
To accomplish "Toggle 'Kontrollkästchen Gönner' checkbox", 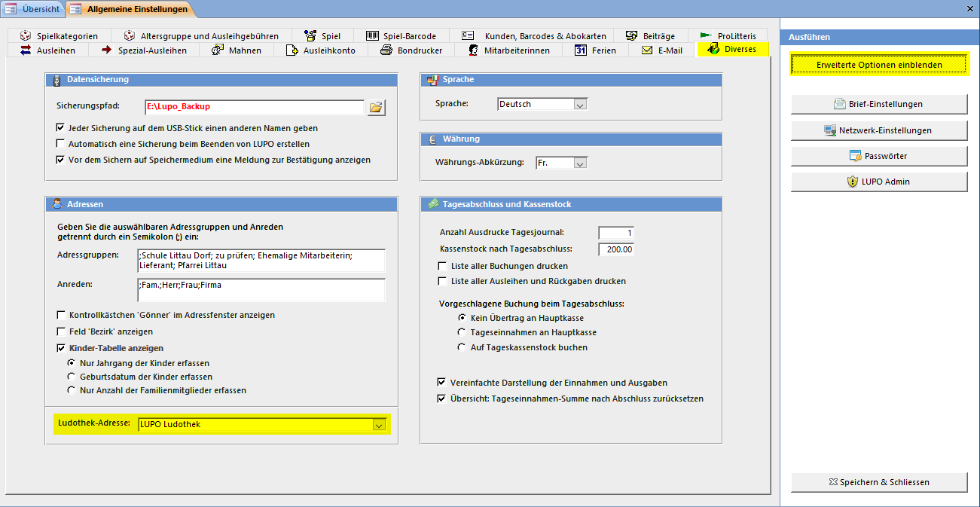I will 62,315.
